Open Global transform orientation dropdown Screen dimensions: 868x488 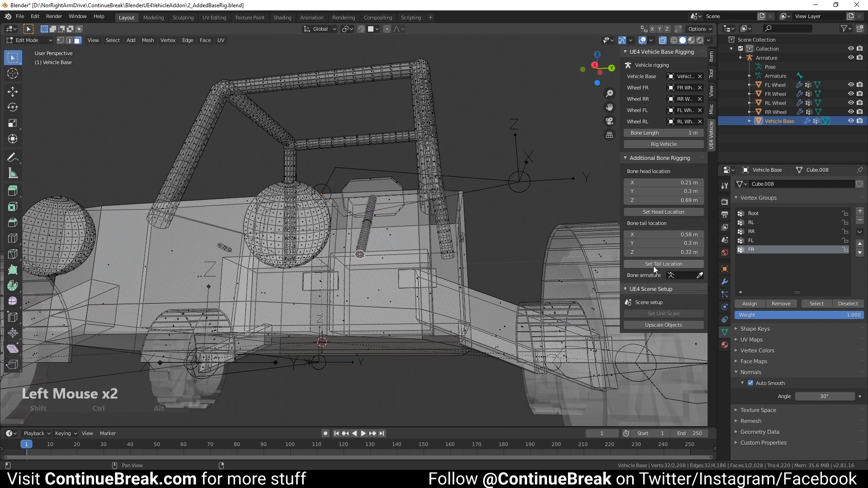tap(320, 29)
